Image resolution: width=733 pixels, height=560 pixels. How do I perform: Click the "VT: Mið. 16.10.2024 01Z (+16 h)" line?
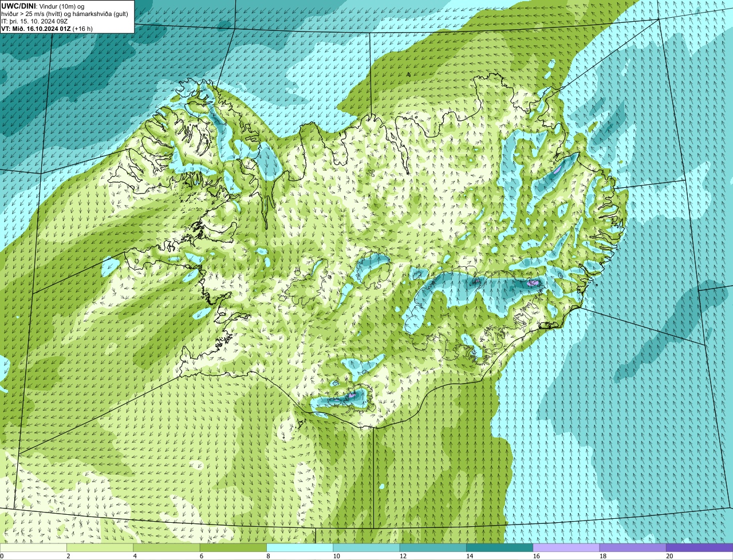pos(47,29)
